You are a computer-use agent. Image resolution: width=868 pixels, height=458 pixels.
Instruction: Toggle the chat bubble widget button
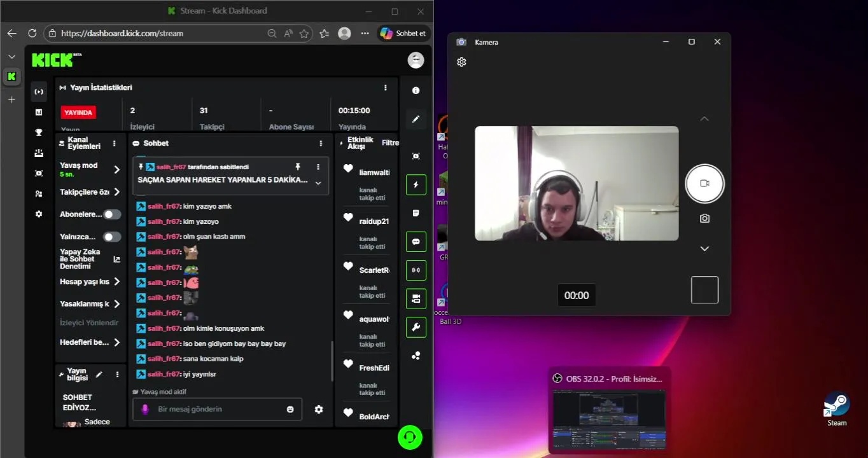pyautogui.click(x=416, y=242)
